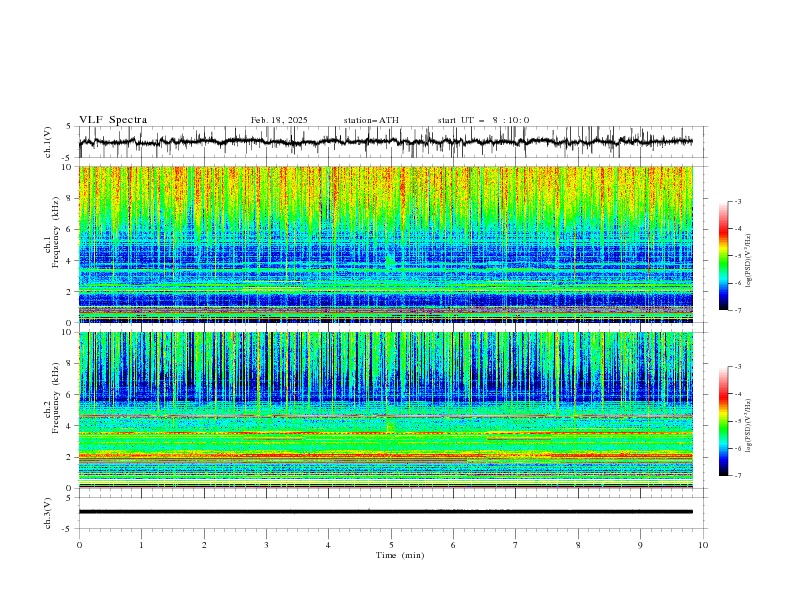Image resolution: width=792 pixels, height=612 pixels.
Task: Click the "-7" value on ch.2 colorbar
Action: pyautogui.click(x=738, y=475)
